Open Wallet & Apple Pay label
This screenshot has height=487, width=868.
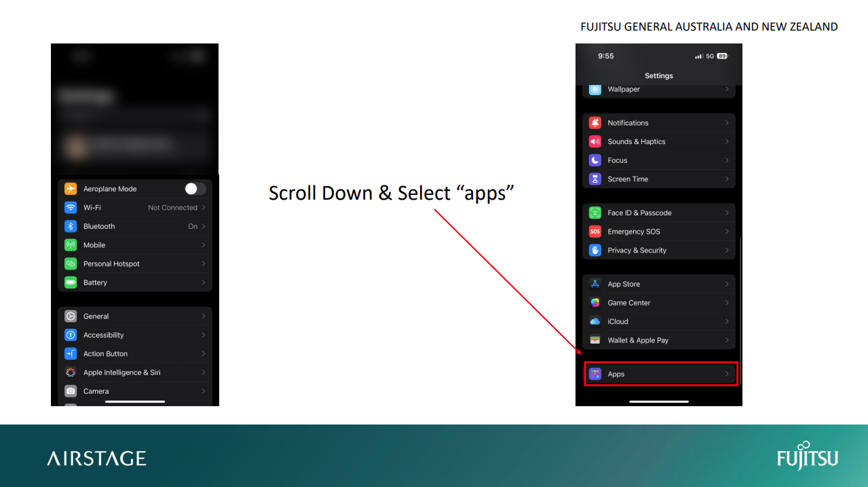(x=638, y=340)
